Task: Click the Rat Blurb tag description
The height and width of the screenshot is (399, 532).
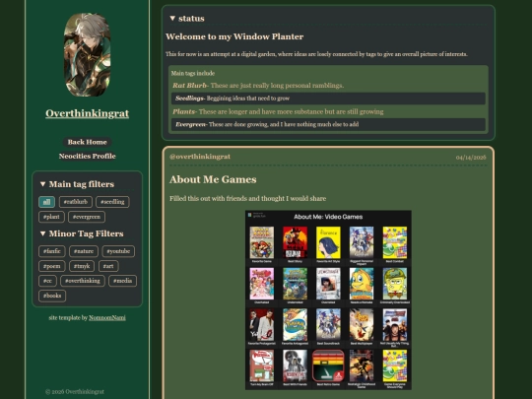Action: pos(258,86)
